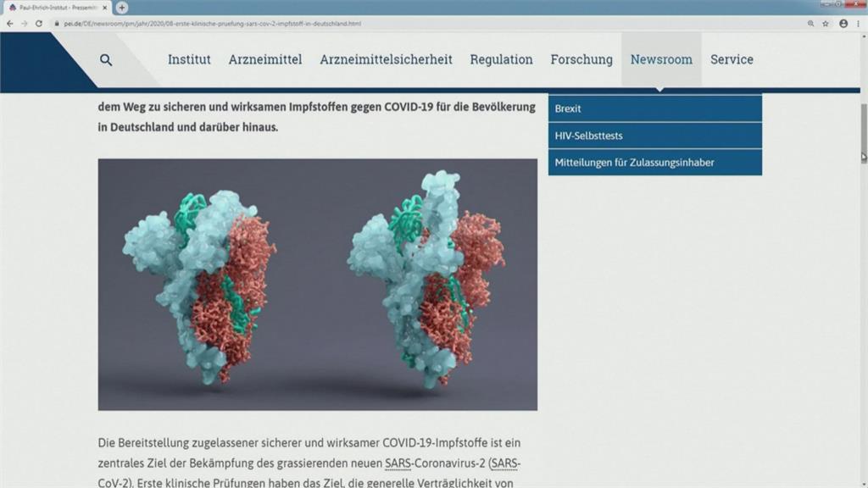Bookmark this page with the star icon
868x488 pixels.
point(826,24)
